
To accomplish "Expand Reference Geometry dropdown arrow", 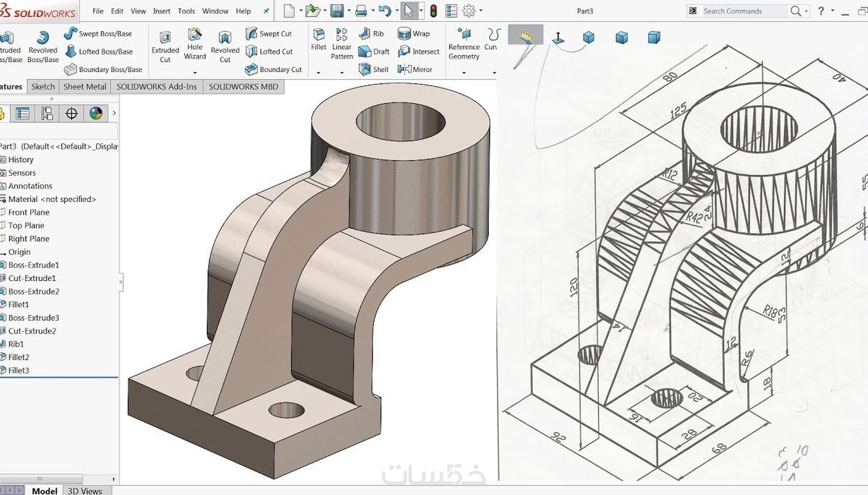I will click(x=464, y=72).
